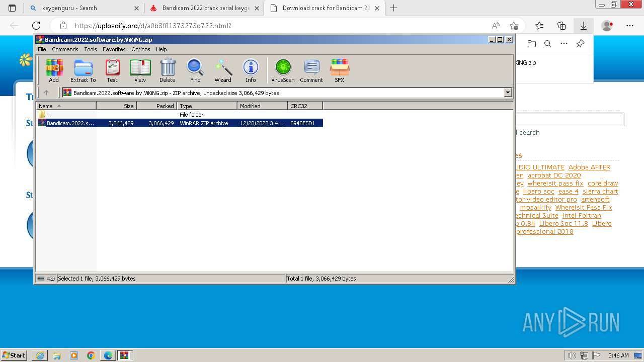
Task: Open the View toolbar icon
Action: pos(140,70)
